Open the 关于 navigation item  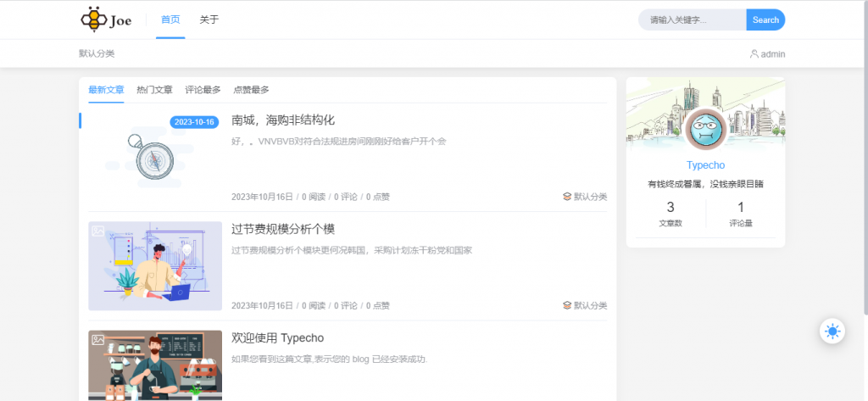209,19
